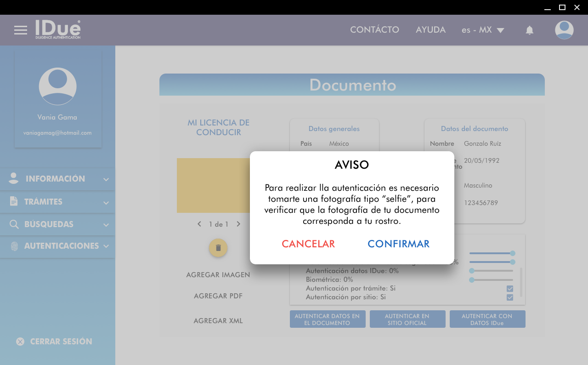Toggle the Autenticación por trámite checkbox
Image resolution: width=588 pixels, height=365 pixels.
[x=510, y=289]
